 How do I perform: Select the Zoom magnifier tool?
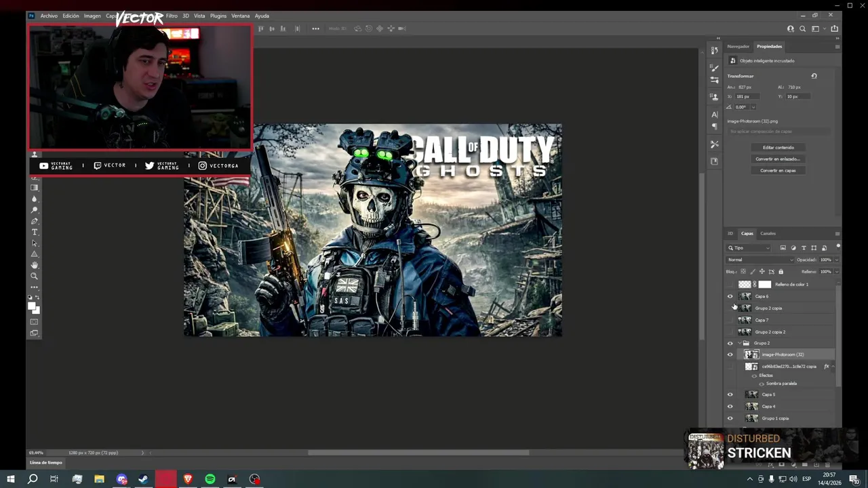pos(35,275)
